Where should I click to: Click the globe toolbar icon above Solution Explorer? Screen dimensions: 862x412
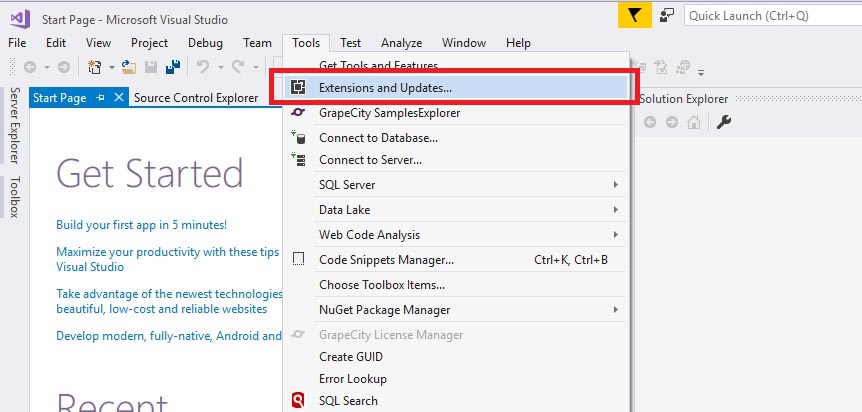(684, 67)
